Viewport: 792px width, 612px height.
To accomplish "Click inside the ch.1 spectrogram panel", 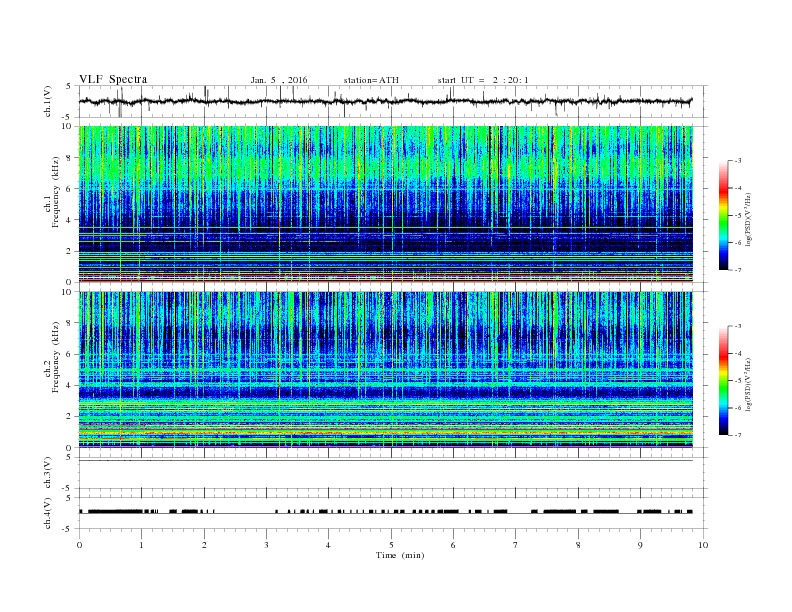I will coord(385,204).
